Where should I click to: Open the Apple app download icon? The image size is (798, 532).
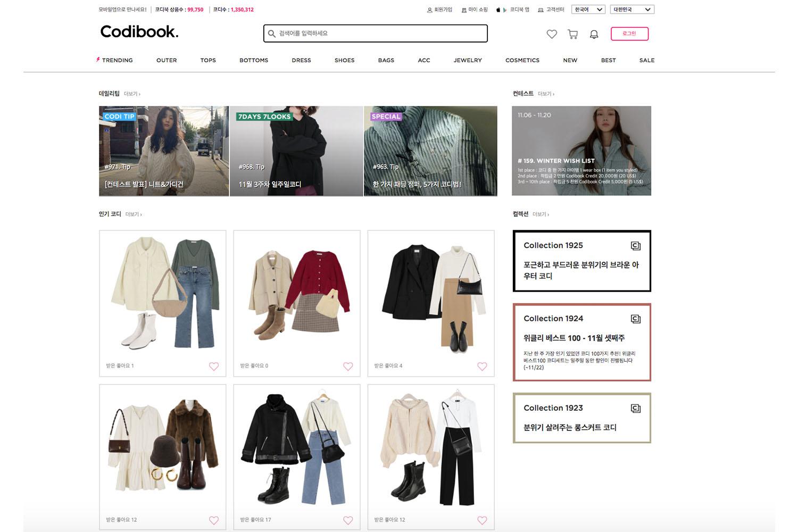click(498, 9)
